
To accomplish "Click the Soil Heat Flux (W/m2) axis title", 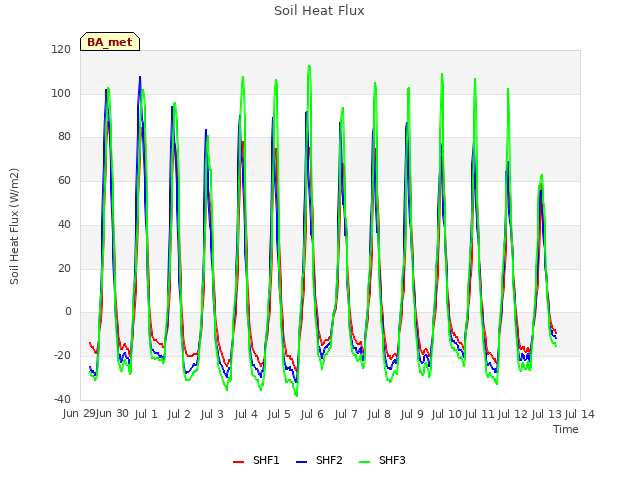I will tap(14, 226).
